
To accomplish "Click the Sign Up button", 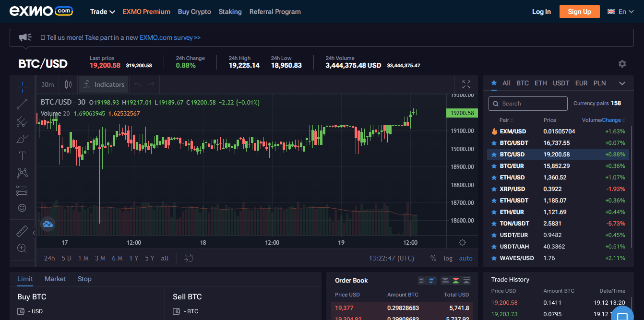I will [579, 12].
